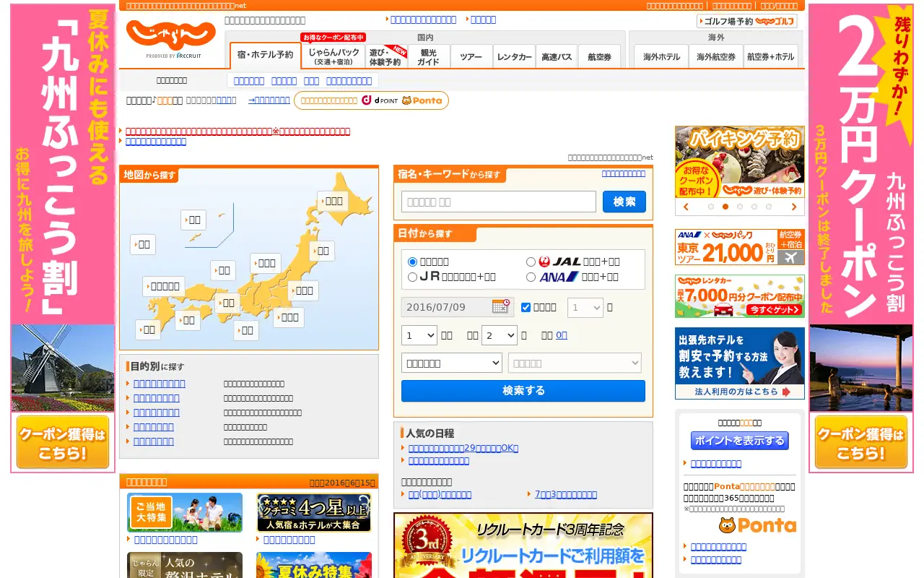Switch to the 航空券+ホテル tab

coord(770,56)
